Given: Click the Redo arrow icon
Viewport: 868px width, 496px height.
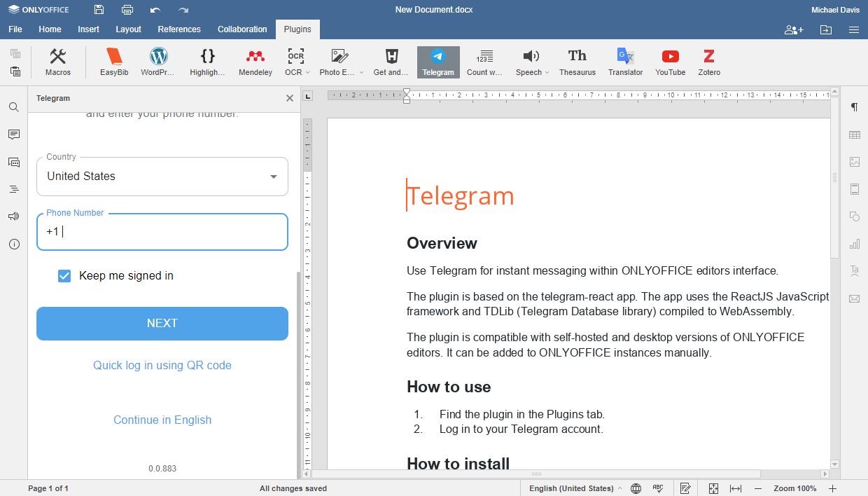Looking at the screenshot, I should click(183, 10).
